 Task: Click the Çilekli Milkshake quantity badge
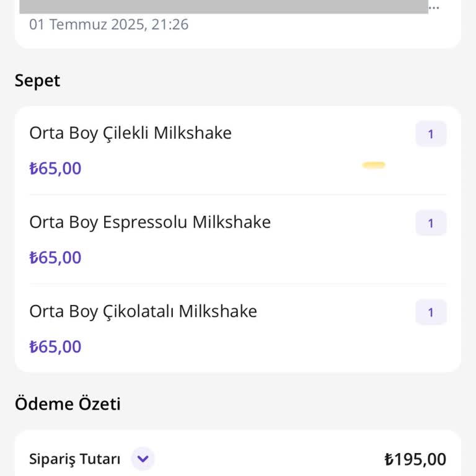tap(431, 134)
